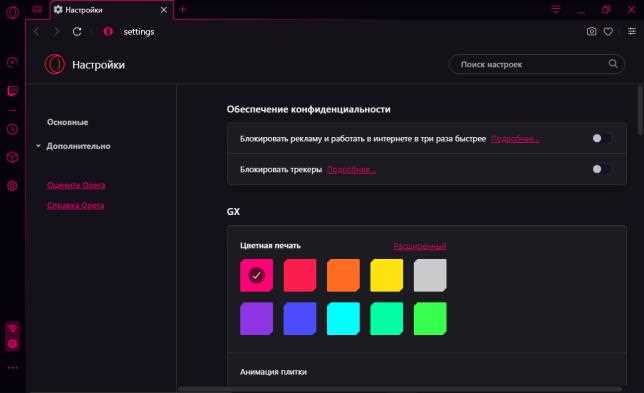Open Settings gear icon in sidebar
The height and width of the screenshot is (393, 644).
pos(12,186)
